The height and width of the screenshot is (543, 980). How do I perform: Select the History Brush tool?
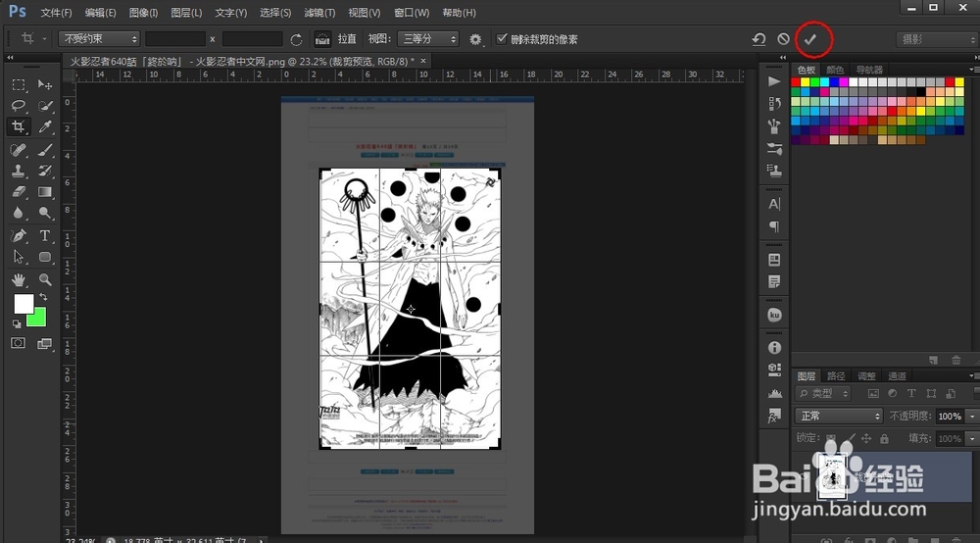pyautogui.click(x=44, y=171)
